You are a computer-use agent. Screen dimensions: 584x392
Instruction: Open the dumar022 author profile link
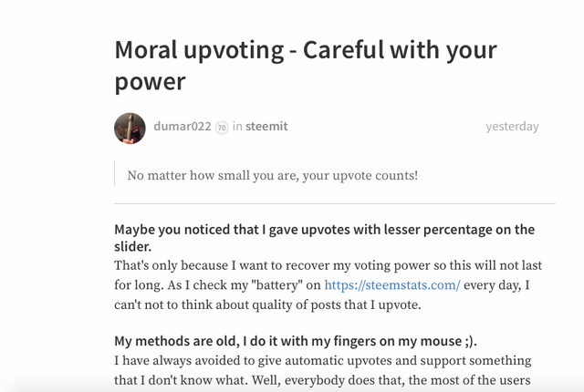tap(182, 127)
